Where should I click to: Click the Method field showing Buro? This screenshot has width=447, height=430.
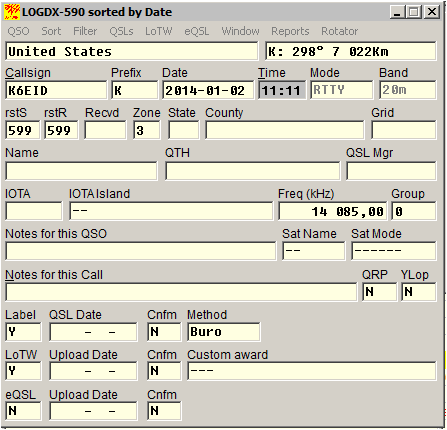click(x=223, y=332)
